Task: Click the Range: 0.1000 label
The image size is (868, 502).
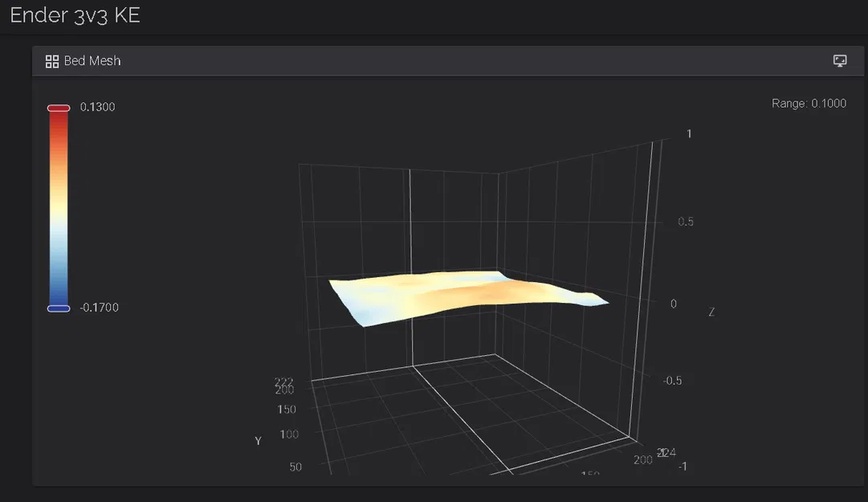Action: tap(811, 103)
